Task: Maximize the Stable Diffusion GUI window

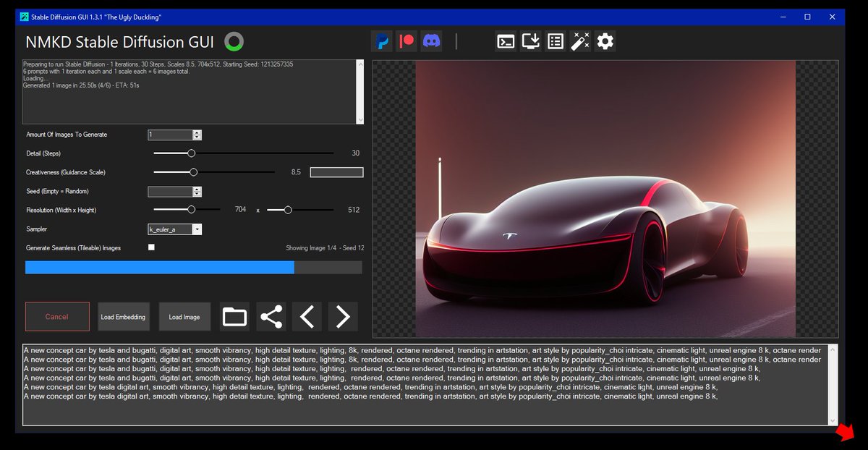Action: (807, 17)
